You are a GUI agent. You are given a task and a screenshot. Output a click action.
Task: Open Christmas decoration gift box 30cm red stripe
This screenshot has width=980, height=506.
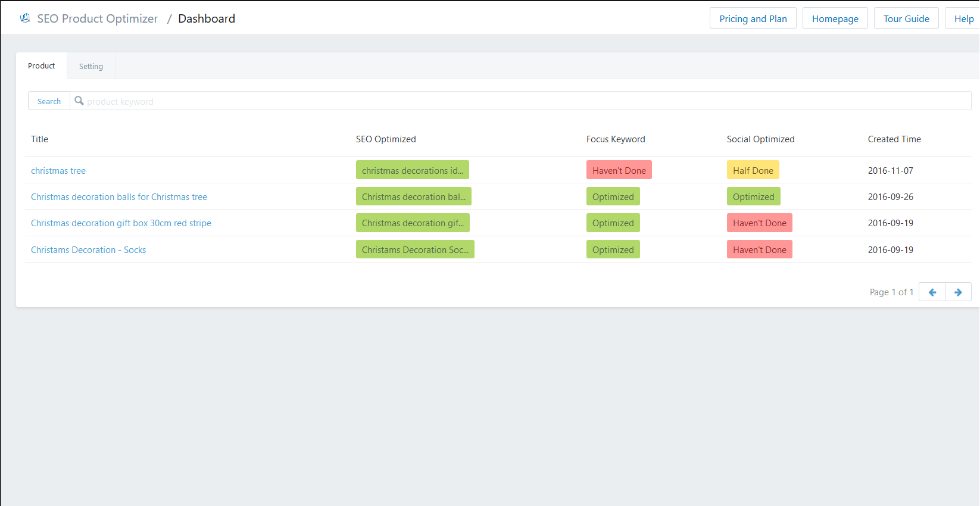pos(121,223)
